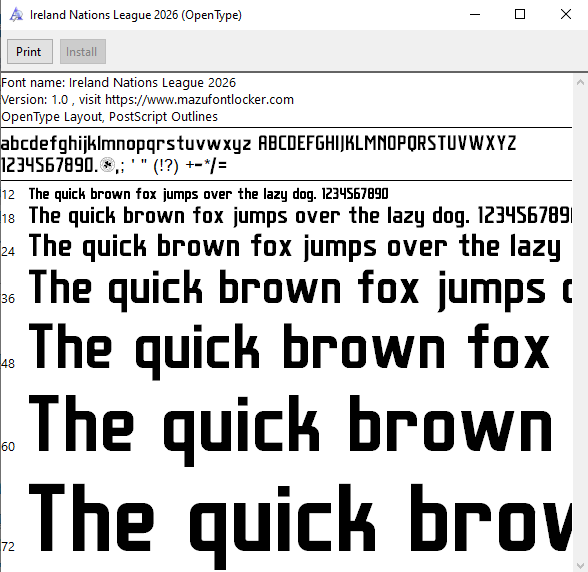This screenshot has width=588, height=572.
Task: Click the font viewer app icon in title bar
Action: pos(16,15)
